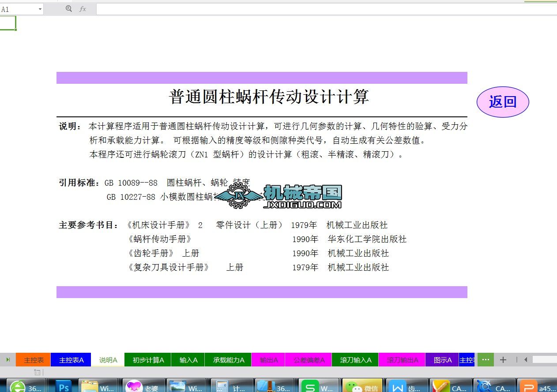Open the 主控表 sheet tab
557x392 pixels.
pyautogui.click(x=34, y=360)
